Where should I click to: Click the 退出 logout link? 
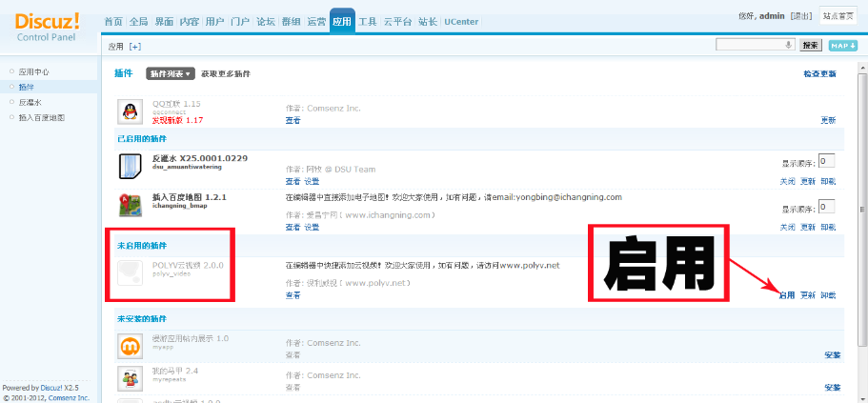coord(801,16)
